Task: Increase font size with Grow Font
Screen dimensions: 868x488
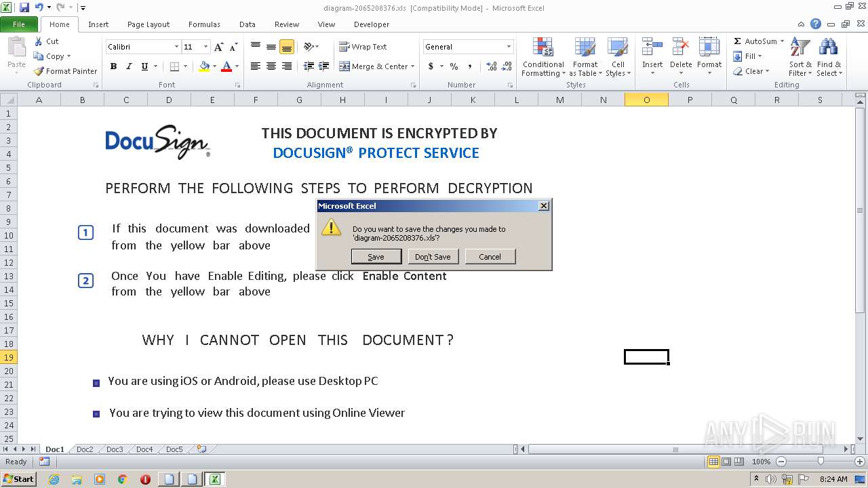Action: pos(218,47)
